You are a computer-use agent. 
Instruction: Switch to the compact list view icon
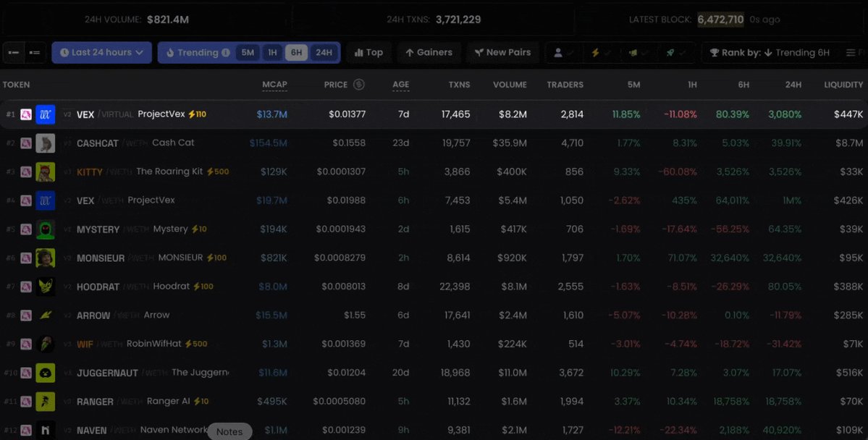tap(14, 53)
